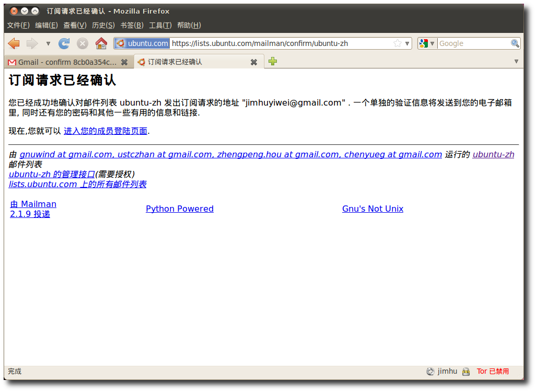Toggle the Tor 已禁用 status button
The width and height of the screenshot is (536, 392).
(493, 372)
